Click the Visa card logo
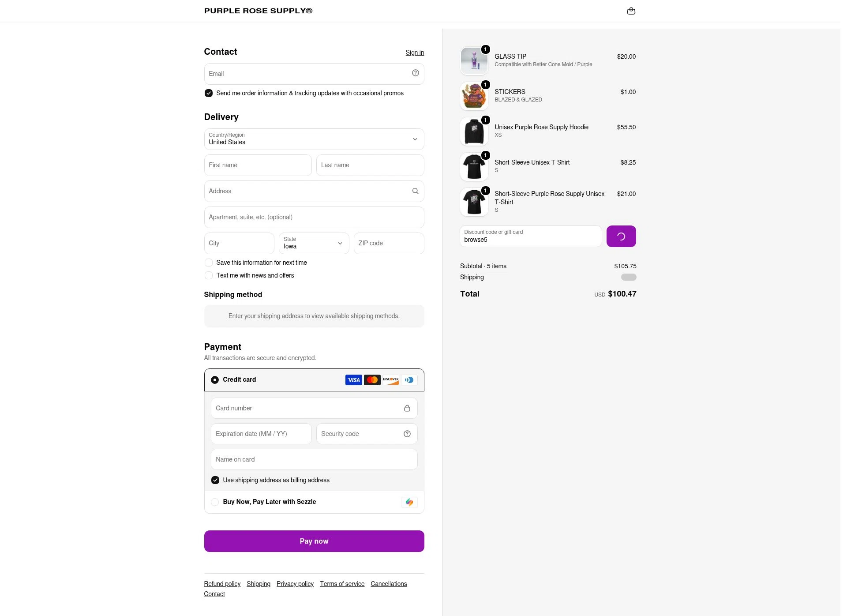Screen dimensions: 847x616 (353, 380)
